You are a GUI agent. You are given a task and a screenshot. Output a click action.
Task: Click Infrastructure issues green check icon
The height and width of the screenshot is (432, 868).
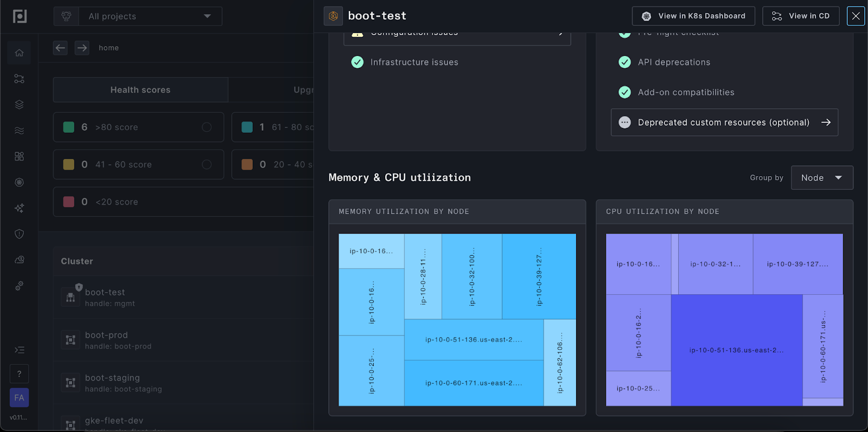tap(358, 62)
